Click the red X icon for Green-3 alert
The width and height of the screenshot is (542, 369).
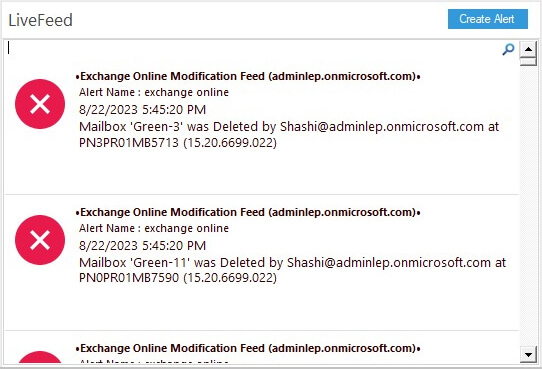(x=40, y=104)
